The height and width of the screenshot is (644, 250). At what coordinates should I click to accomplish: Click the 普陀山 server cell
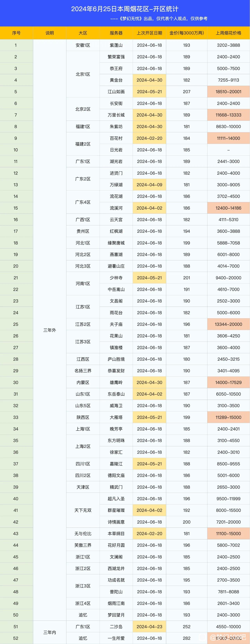(116, 592)
